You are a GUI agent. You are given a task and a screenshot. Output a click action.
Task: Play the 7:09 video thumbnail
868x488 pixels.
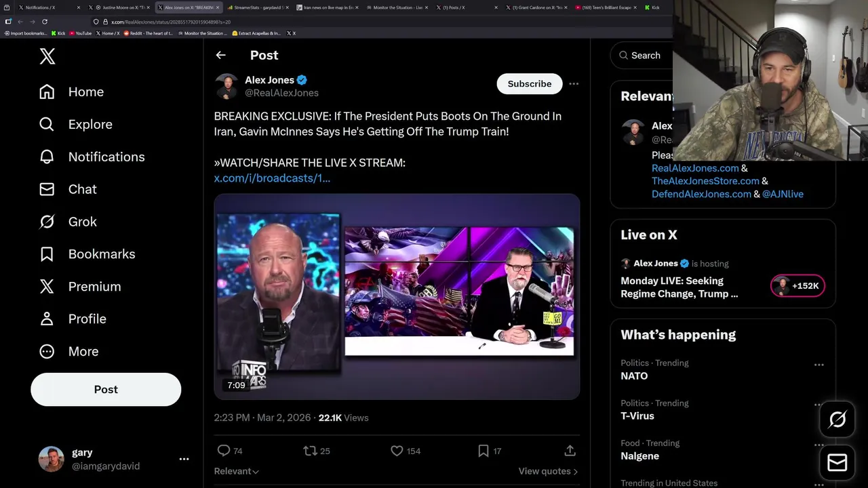tap(397, 296)
